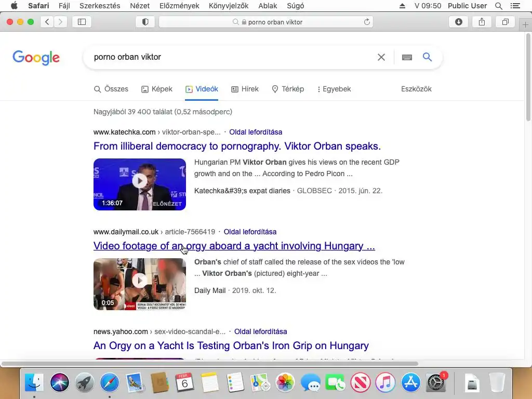Open the Share button in Safari toolbar
532x399 pixels.
coord(482,22)
